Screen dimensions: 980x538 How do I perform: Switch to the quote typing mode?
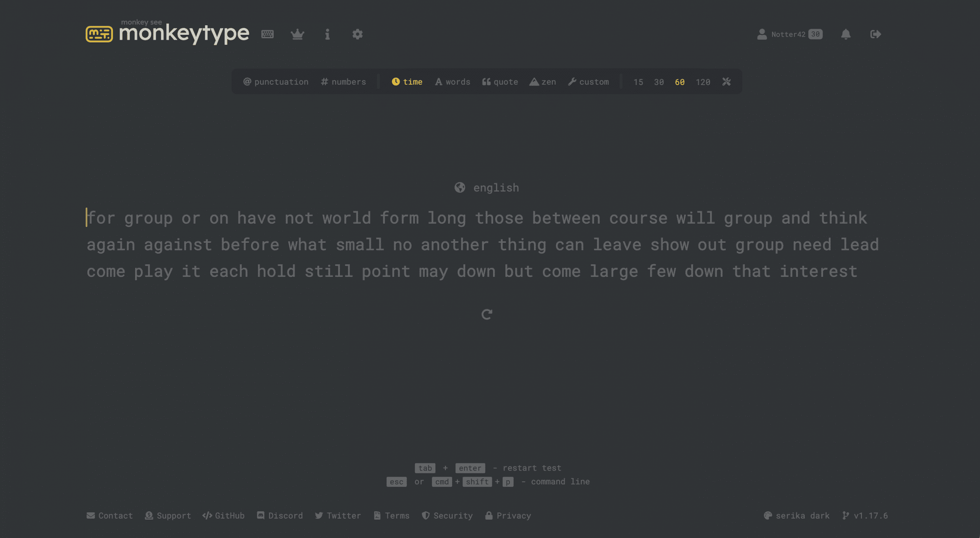pos(500,82)
